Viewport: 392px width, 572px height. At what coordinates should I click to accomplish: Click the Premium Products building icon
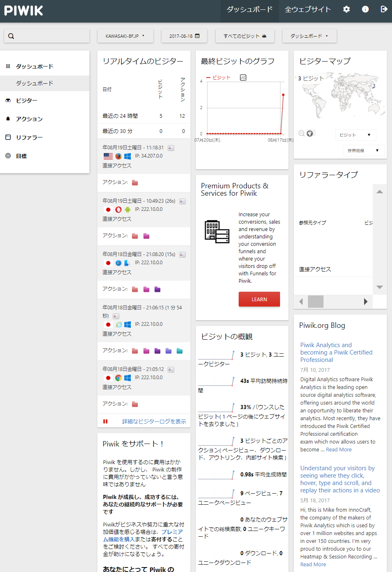tap(217, 231)
